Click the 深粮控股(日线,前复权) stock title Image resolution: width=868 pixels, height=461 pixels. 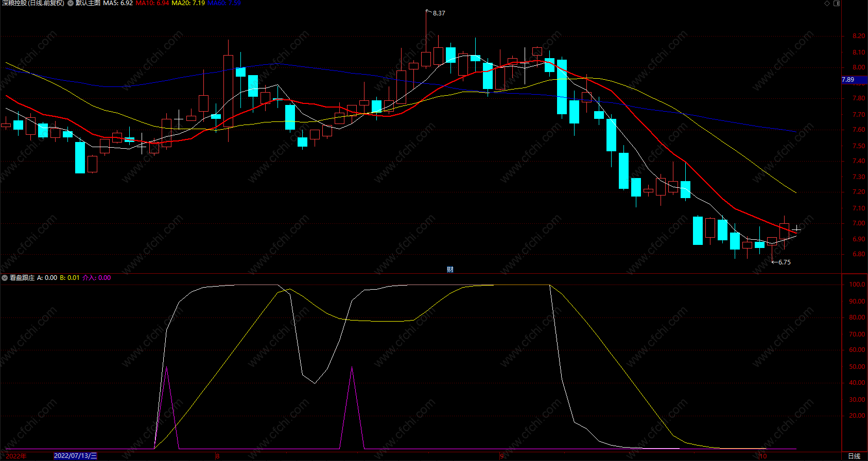pos(33,3)
